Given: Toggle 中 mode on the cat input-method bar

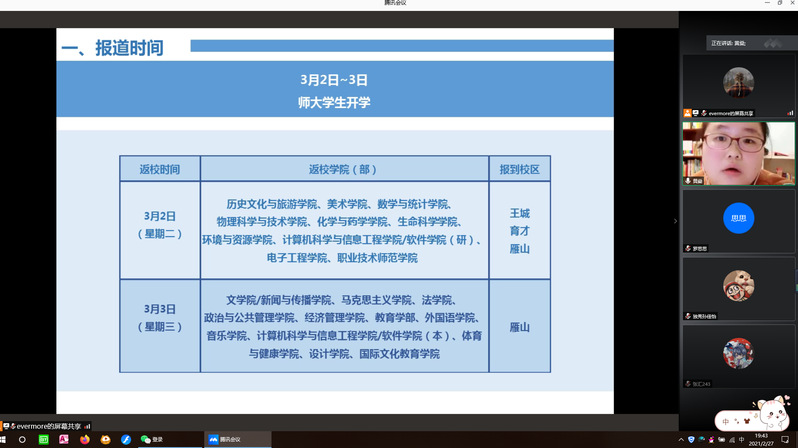Looking at the screenshot, I should click(726, 422).
